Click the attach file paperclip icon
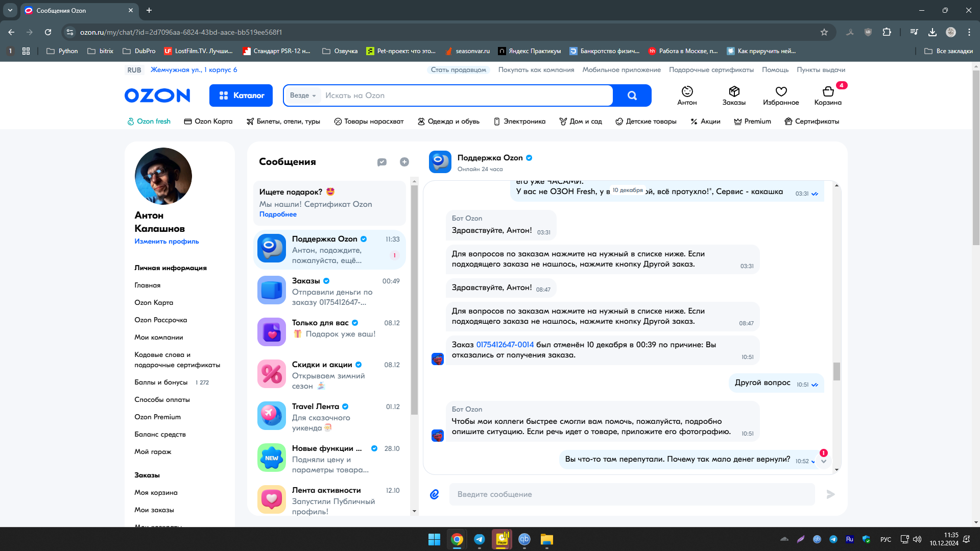 click(435, 494)
